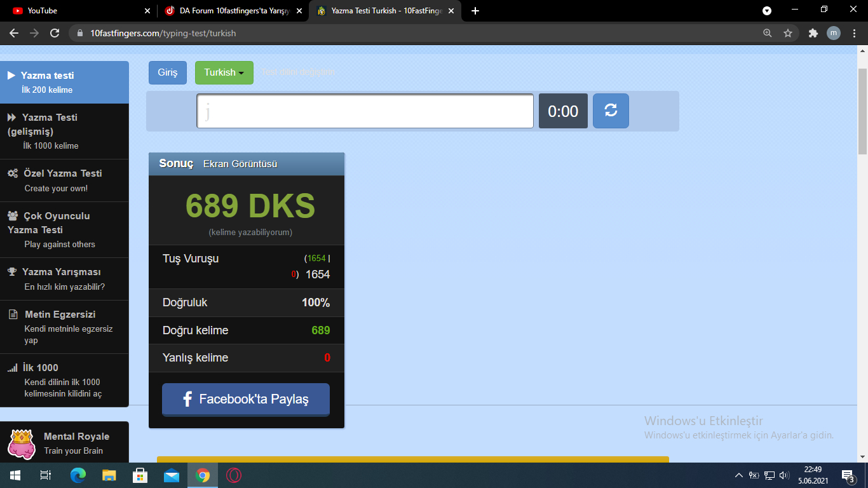Switch to the DA Forum 10fastfingers tab
This screenshot has width=868, height=488.
point(233,11)
